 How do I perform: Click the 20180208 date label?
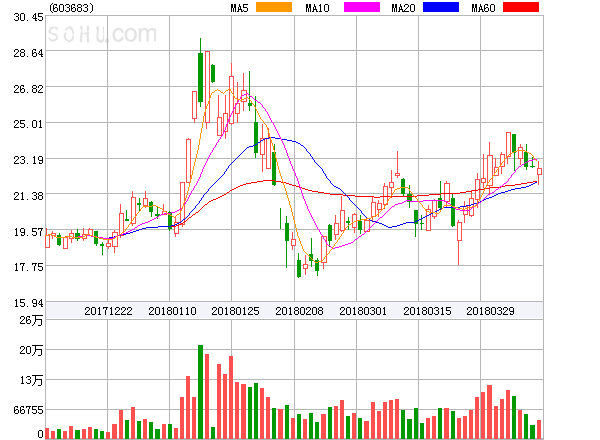tap(299, 311)
